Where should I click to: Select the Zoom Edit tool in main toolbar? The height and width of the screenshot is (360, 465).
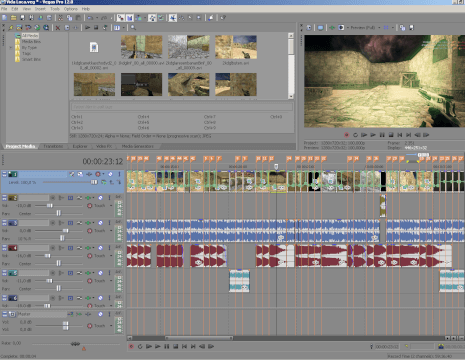pos(198,18)
